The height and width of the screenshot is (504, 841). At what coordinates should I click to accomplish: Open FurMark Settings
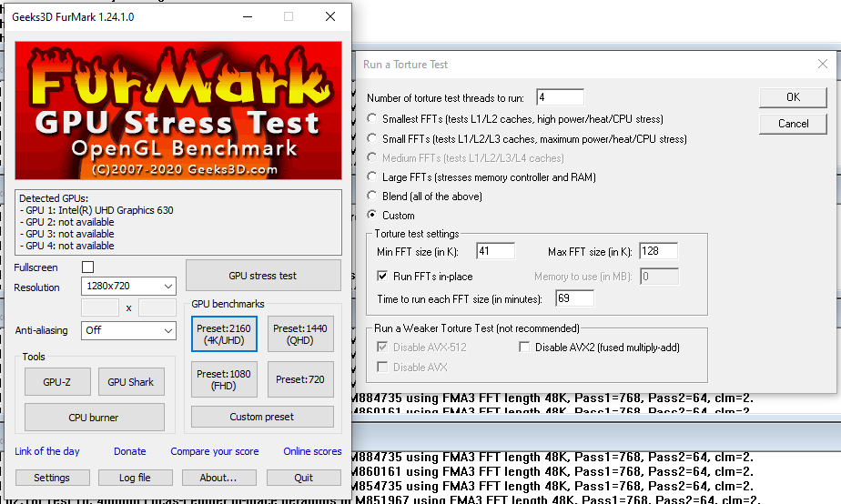tap(52, 478)
